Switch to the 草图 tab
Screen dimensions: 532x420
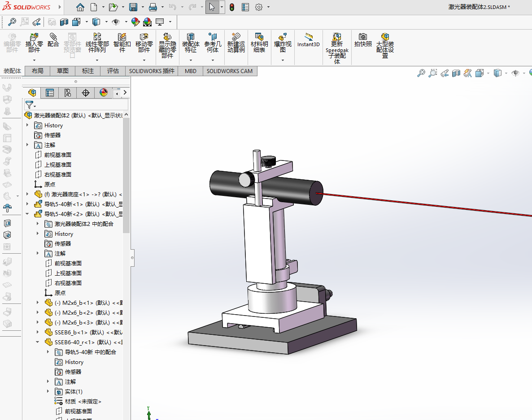(62, 71)
